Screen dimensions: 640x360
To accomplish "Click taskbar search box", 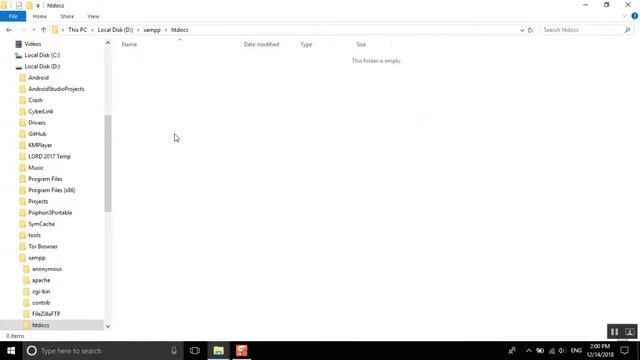I will pyautogui.click(x=102, y=351).
